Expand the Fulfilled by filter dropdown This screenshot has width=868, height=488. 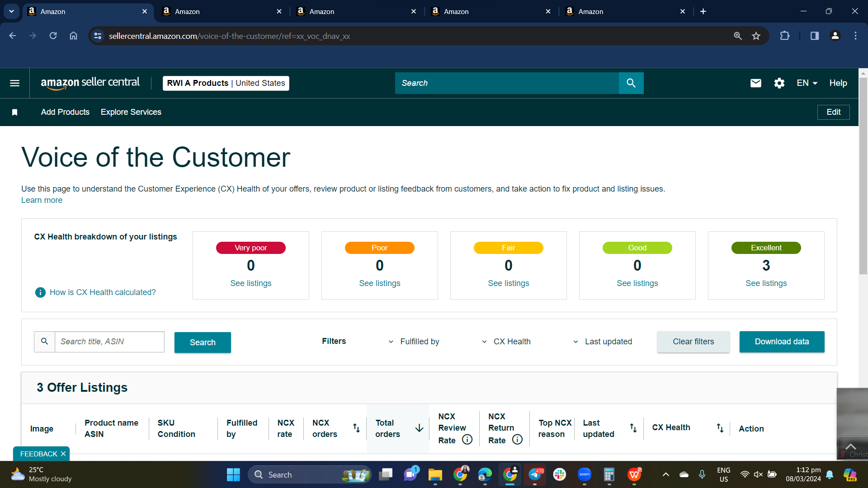414,342
